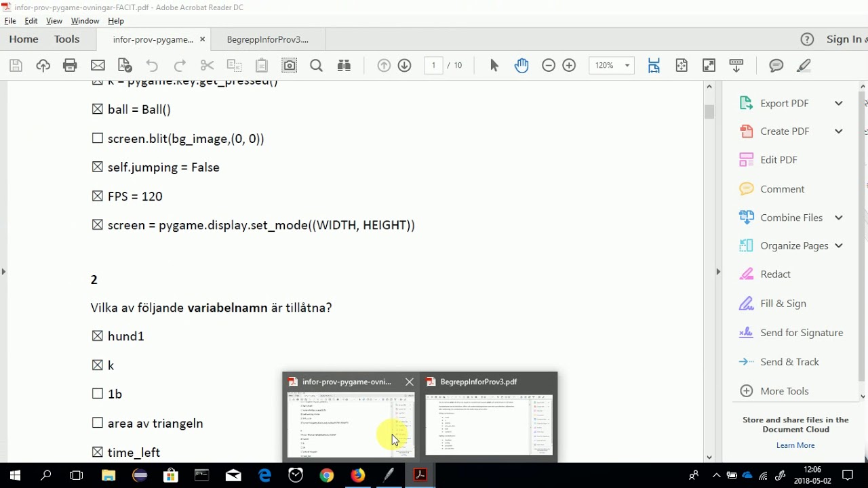
Task: Check the area av triangeln checkbox
Action: click(x=98, y=423)
